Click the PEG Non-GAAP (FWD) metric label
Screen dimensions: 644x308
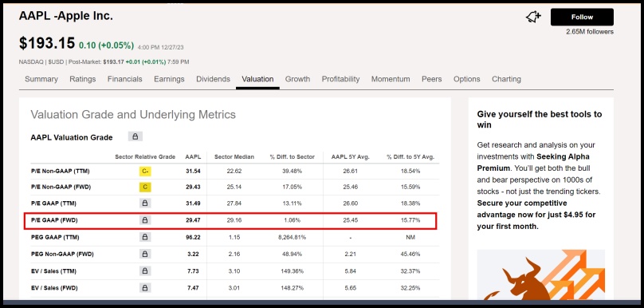coord(62,254)
